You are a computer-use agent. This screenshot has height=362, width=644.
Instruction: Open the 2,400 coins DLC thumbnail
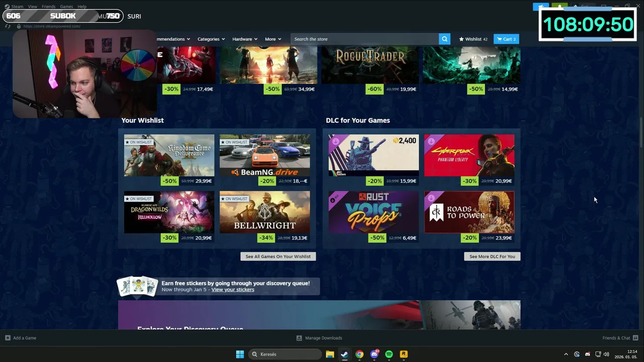pyautogui.click(x=373, y=155)
